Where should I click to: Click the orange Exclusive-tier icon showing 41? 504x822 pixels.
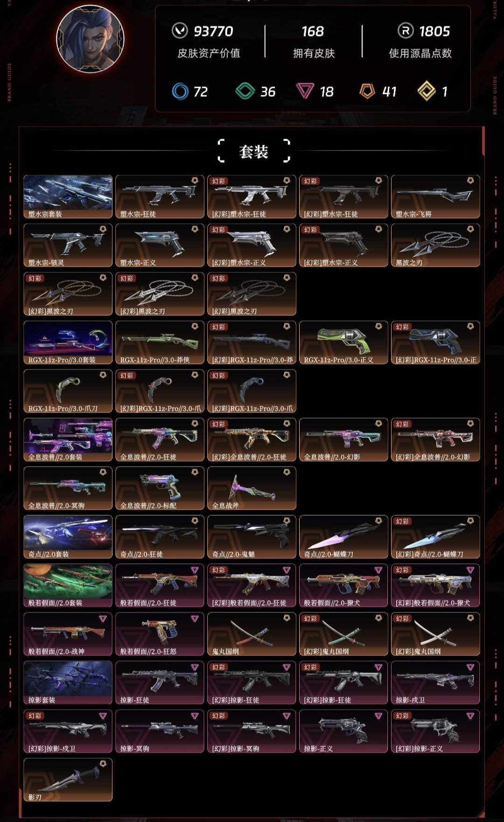point(367,91)
